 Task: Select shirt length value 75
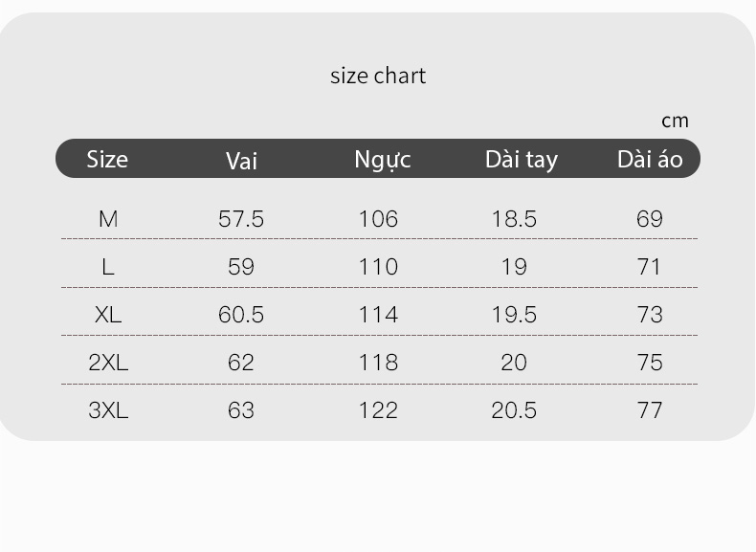click(x=650, y=363)
